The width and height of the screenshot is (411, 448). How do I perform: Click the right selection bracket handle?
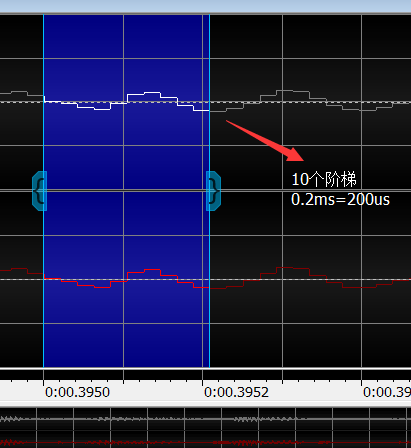[x=213, y=191]
